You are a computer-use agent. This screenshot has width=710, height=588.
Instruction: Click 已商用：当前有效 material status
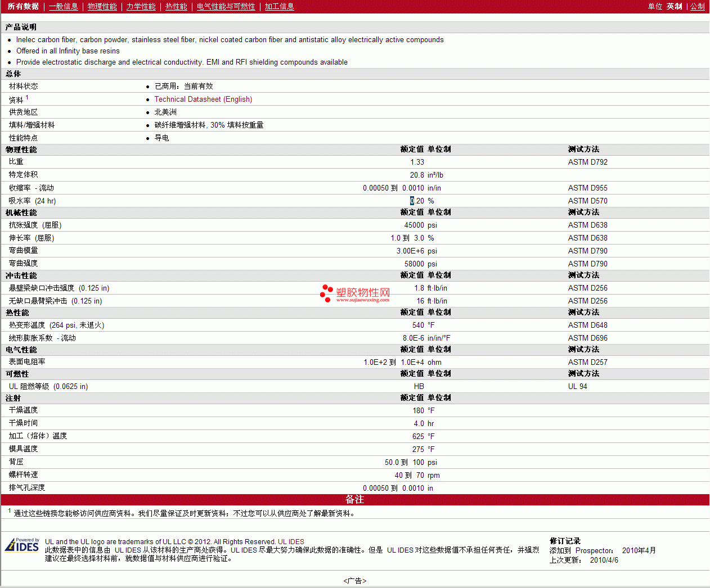click(x=184, y=87)
